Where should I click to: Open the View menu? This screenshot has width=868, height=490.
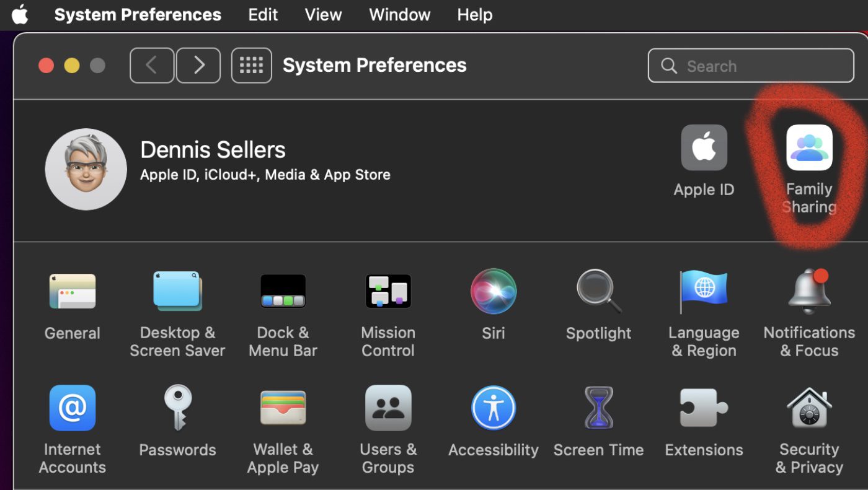pyautogui.click(x=323, y=15)
